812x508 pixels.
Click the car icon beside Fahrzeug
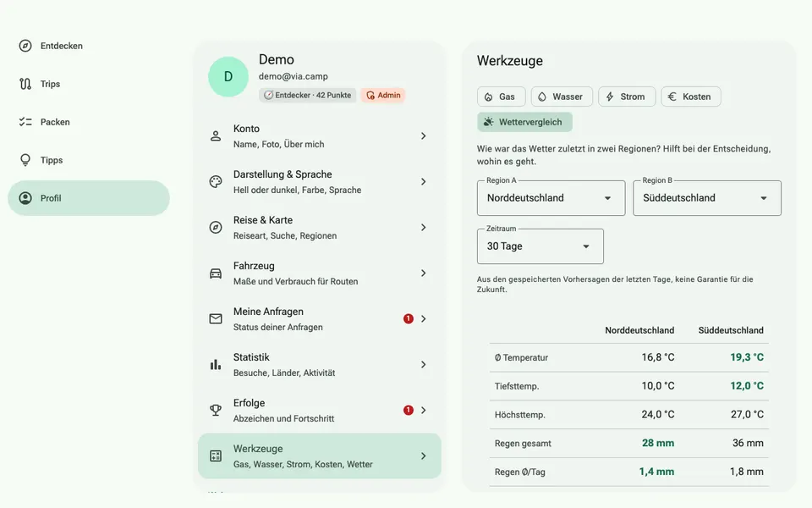[216, 273]
